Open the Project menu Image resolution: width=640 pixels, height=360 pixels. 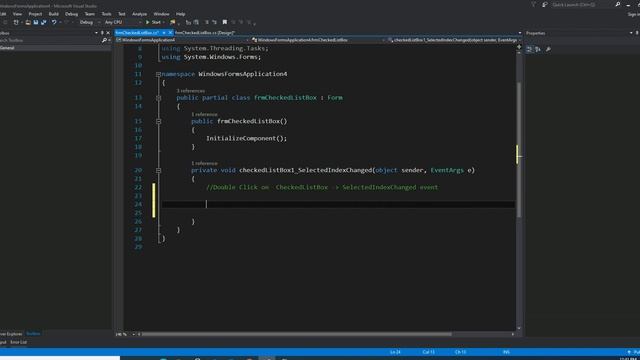(35, 14)
